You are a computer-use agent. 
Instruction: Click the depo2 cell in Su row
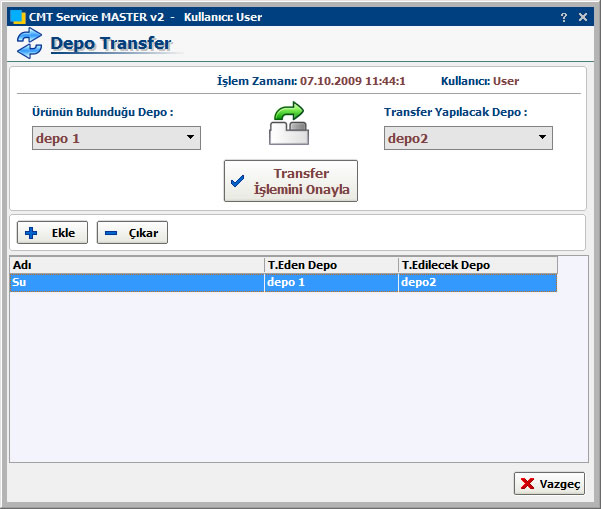476,283
